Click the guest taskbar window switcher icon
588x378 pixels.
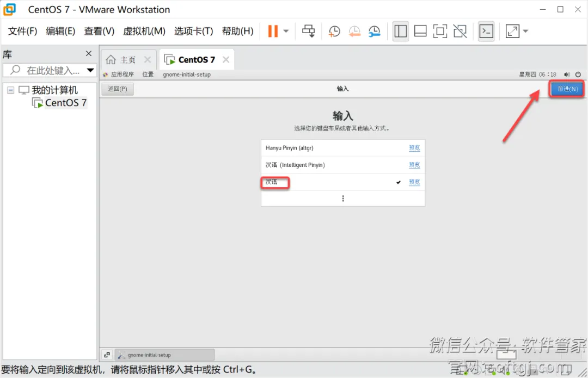(x=107, y=355)
